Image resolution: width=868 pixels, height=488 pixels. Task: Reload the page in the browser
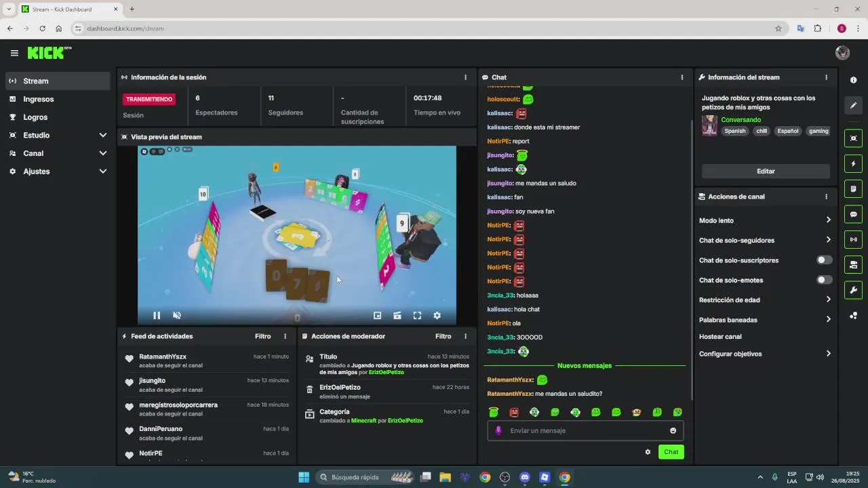coord(42,28)
